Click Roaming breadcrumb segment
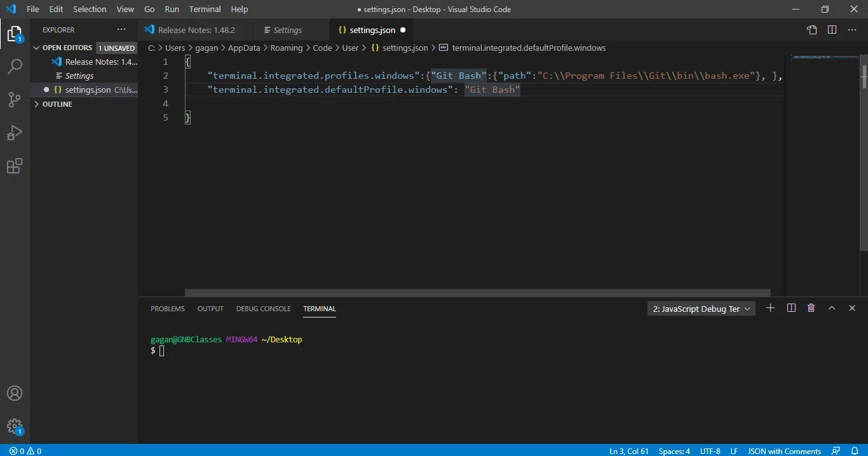868x456 pixels. [x=287, y=48]
